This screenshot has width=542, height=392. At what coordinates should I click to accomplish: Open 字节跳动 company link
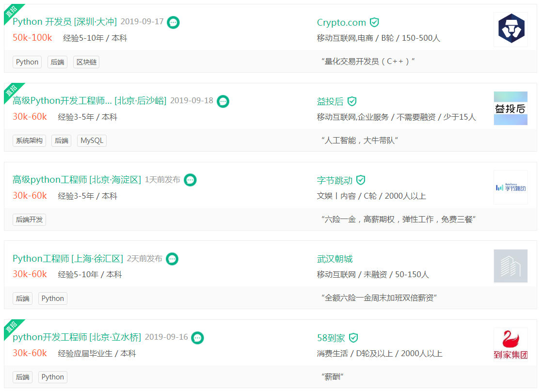pyautogui.click(x=335, y=180)
